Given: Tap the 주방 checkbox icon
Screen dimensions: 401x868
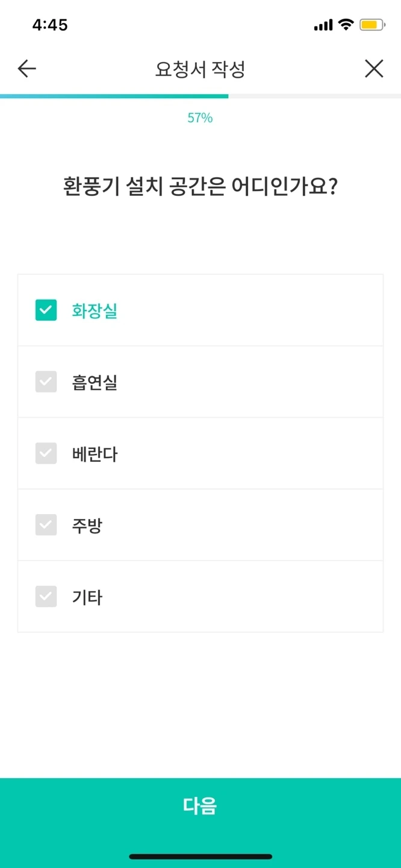Looking at the screenshot, I should click(46, 525).
